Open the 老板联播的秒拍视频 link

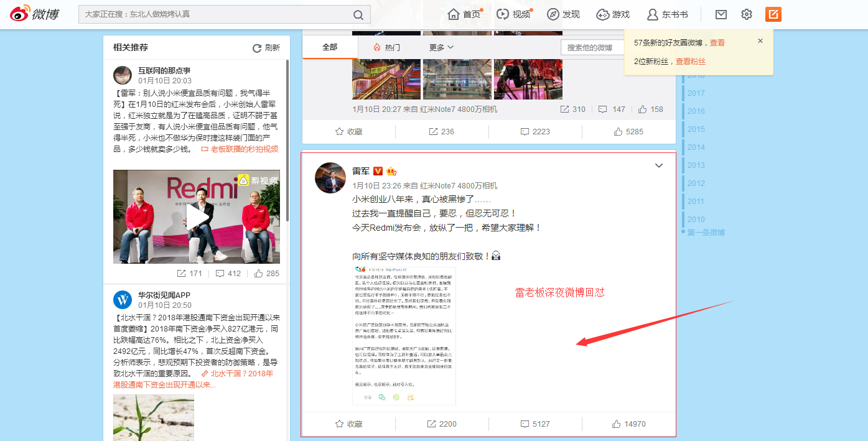(240, 149)
